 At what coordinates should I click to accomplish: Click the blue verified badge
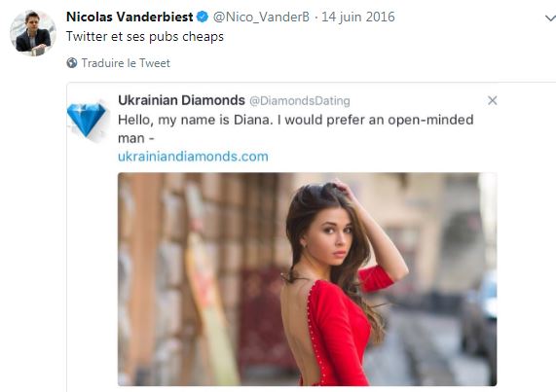click(203, 17)
